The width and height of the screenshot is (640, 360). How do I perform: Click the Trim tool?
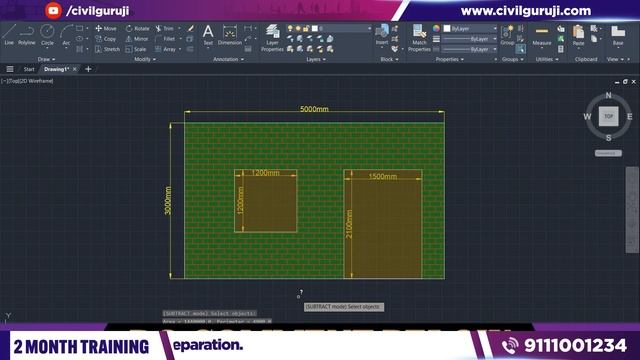(x=164, y=29)
